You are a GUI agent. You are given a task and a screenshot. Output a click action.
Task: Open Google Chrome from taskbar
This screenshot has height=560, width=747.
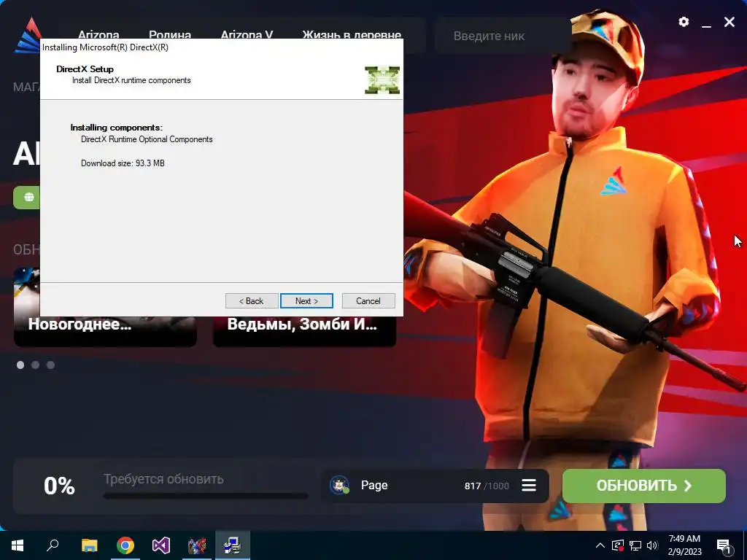tap(125, 545)
